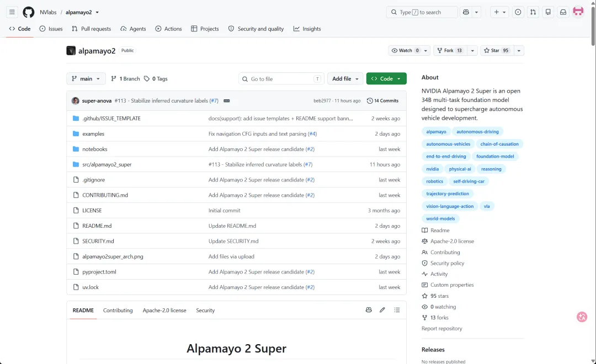Open .github/ISSUE_TEMPLATE folder

pos(111,118)
